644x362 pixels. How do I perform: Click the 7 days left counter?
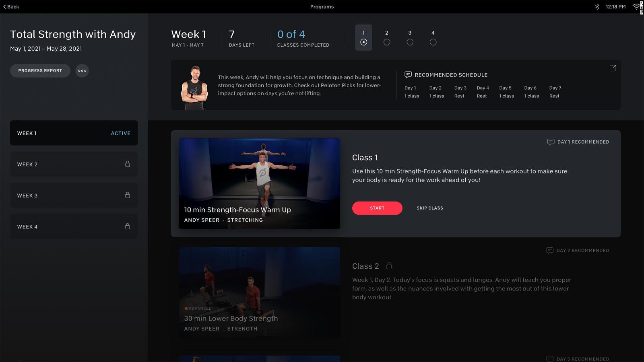click(x=242, y=39)
